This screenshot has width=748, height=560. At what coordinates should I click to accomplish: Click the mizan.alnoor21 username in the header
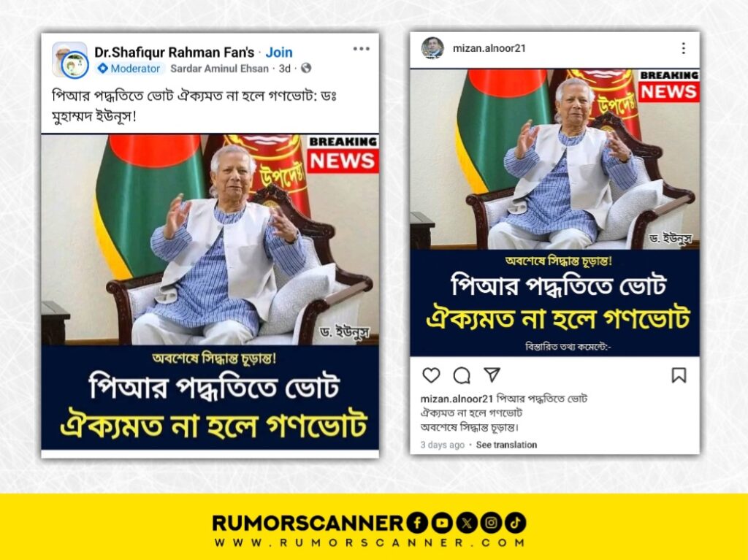point(489,48)
